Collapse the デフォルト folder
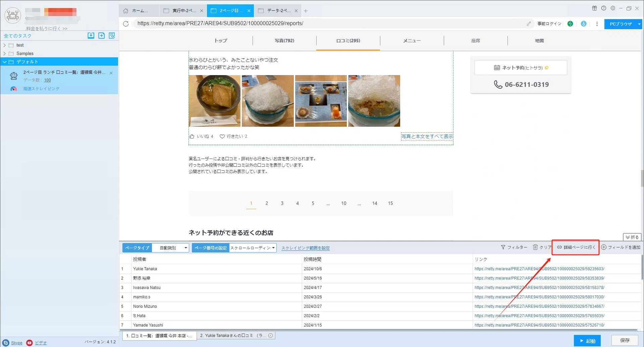Image resolution: width=644 pixels, height=347 pixels. pyautogui.click(x=4, y=62)
